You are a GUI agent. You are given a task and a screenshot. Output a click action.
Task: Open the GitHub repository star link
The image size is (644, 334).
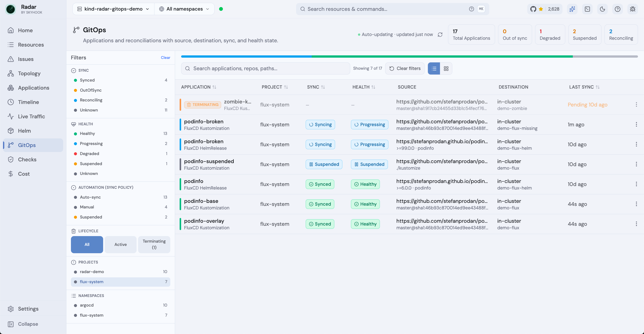tap(545, 9)
